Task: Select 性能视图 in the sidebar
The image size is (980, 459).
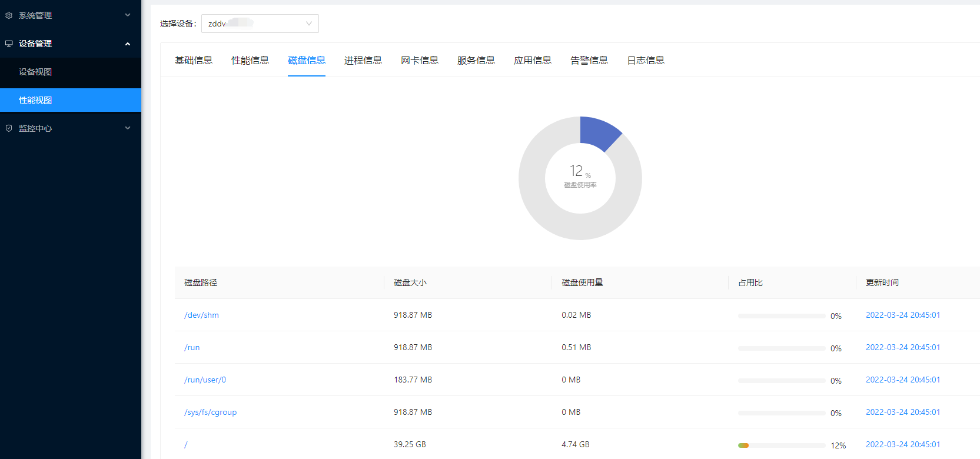Action: 71,100
